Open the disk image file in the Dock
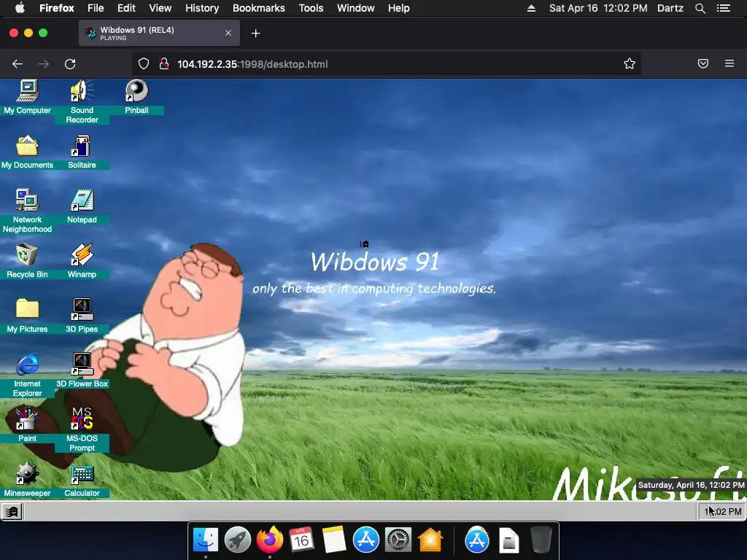The image size is (747, 560). point(508,540)
